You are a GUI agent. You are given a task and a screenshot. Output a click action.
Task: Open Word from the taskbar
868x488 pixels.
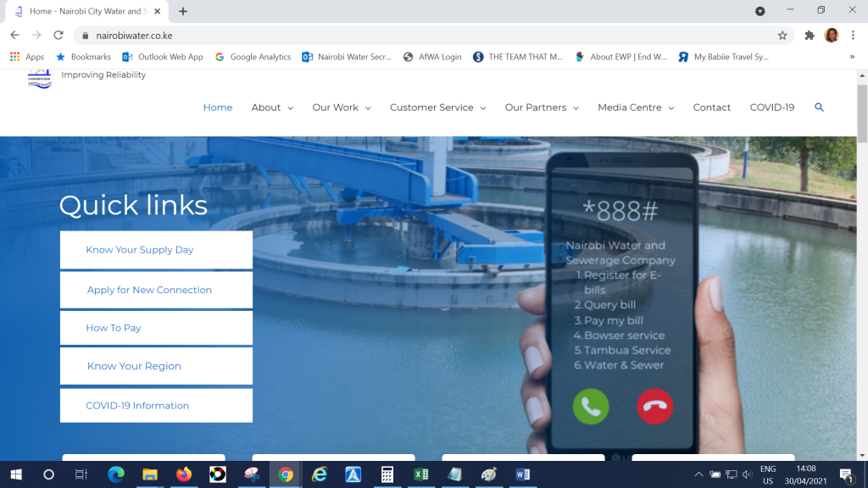pyautogui.click(x=522, y=474)
